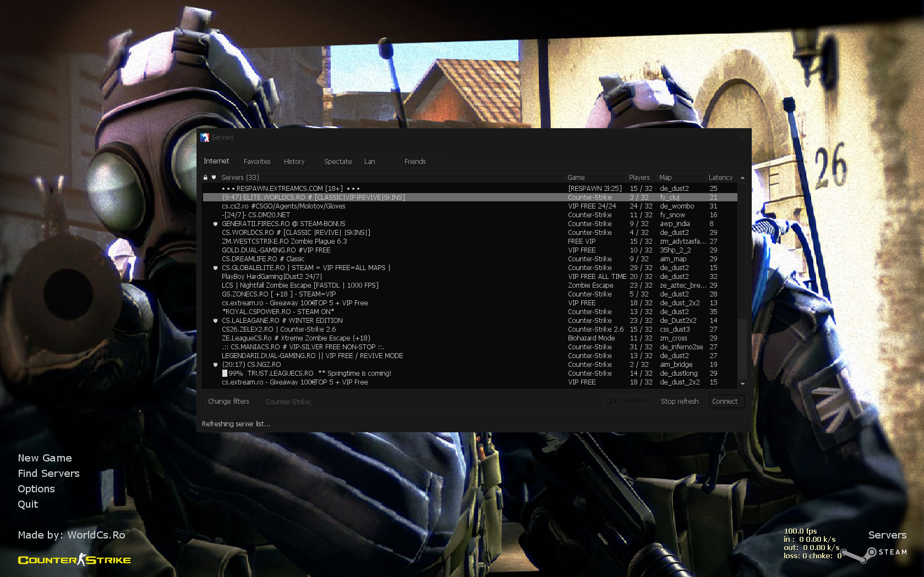Select (9:47) ELITE.WORLDCS.RO server row
The image size is (924, 577).
[470, 197]
